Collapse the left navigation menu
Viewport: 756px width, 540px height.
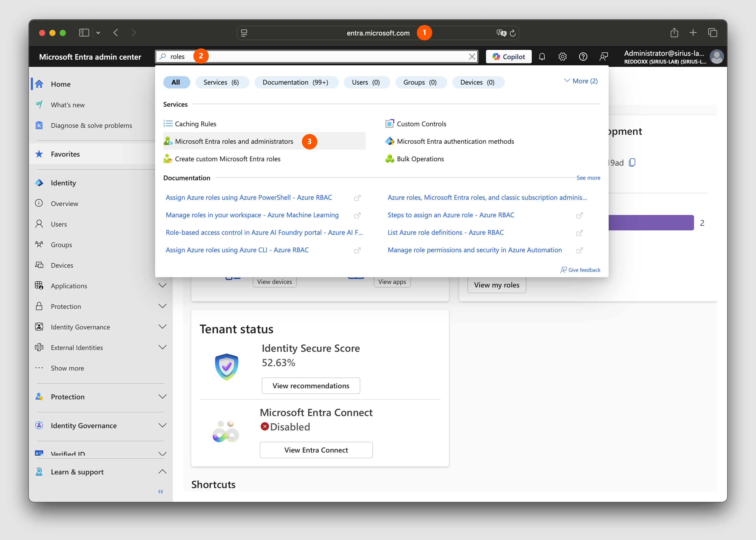coord(160,491)
